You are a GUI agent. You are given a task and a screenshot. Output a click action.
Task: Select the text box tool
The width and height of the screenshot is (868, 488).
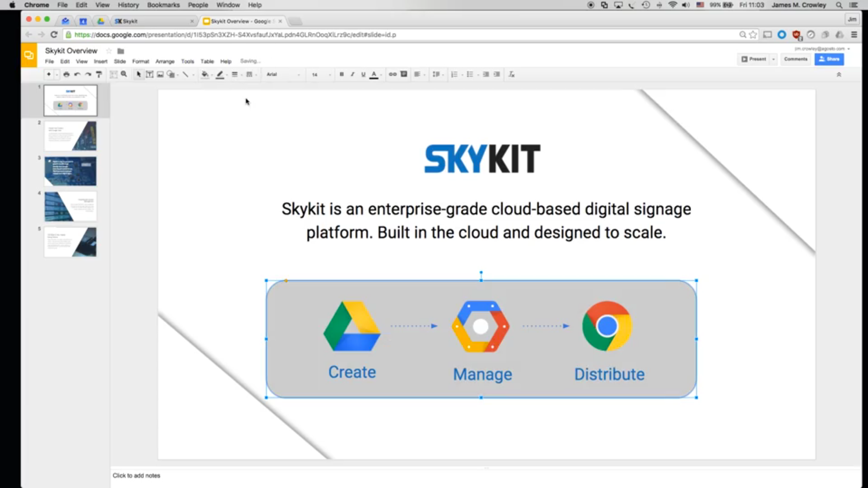tap(149, 74)
